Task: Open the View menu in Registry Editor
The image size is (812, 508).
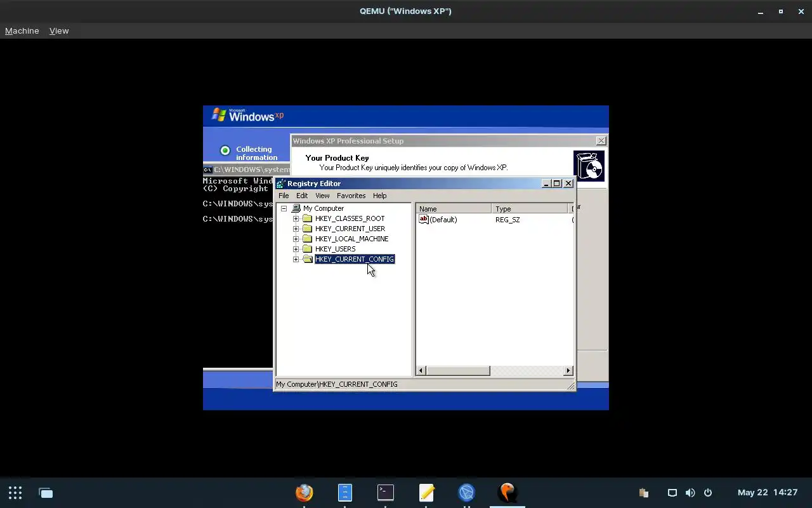Action: click(322, 196)
